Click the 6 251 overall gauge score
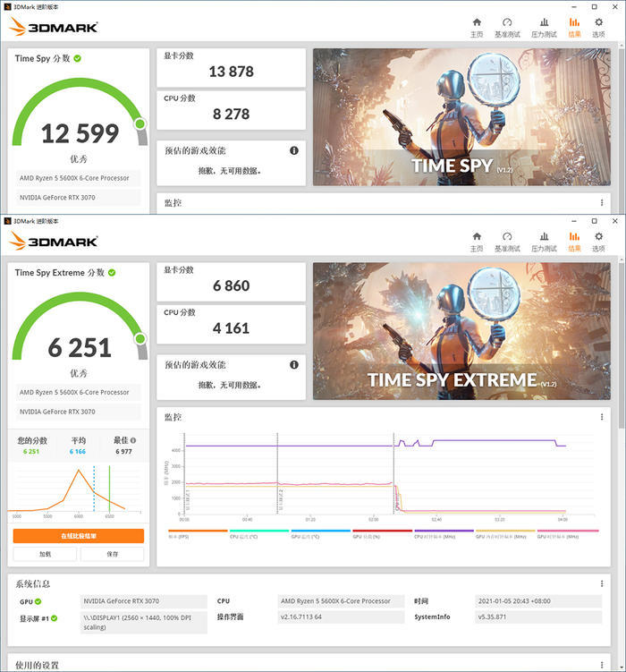Screen dimensions: 626x672 coord(80,347)
